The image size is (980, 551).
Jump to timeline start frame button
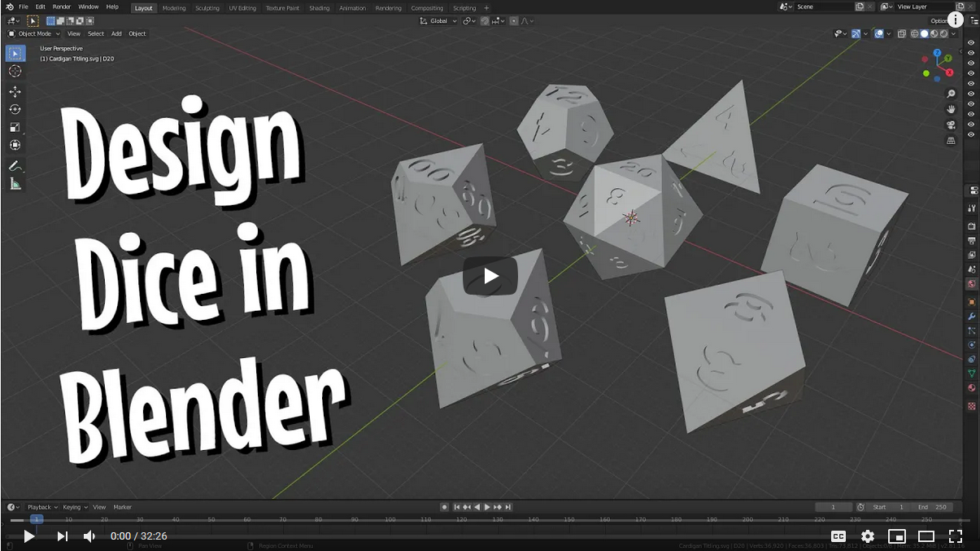point(457,507)
